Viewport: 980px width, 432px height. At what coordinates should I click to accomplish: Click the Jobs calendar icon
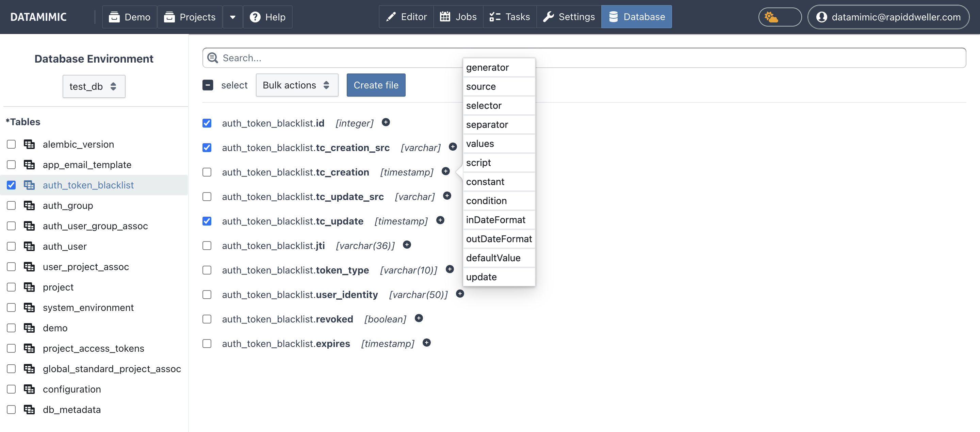point(444,16)
